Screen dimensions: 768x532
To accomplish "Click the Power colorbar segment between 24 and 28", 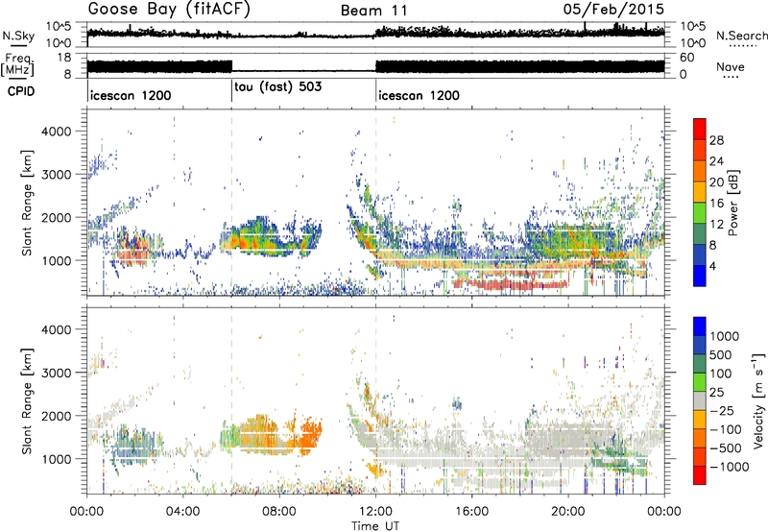I will 700,150.
